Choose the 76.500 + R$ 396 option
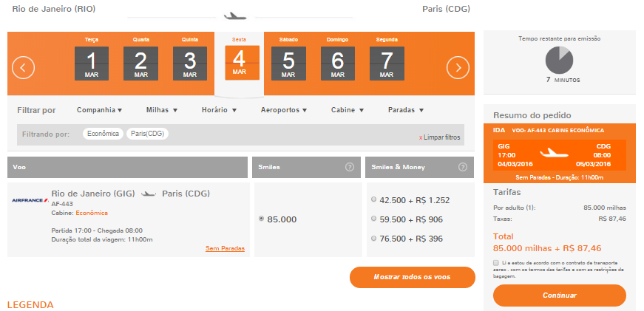 click(x=373, y=238)
